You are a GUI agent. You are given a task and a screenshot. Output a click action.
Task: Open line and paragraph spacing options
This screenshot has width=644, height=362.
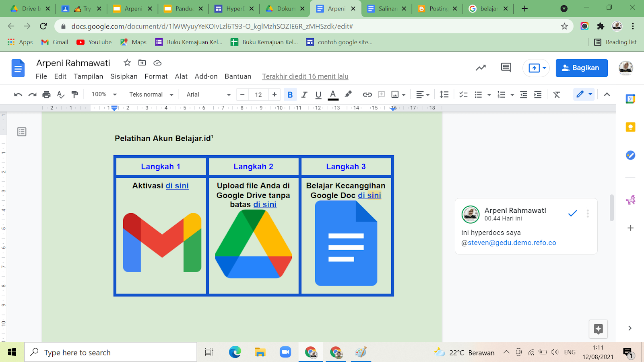coord(444,95)
